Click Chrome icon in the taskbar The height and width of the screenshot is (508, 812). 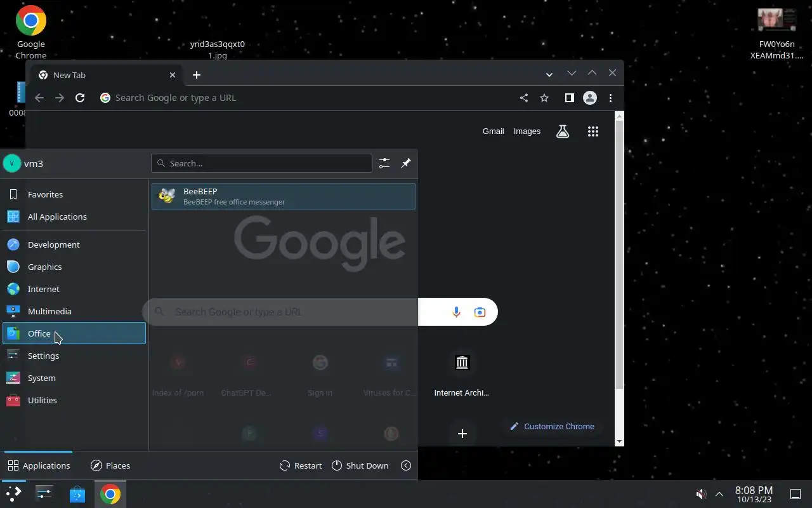point(110,494)
